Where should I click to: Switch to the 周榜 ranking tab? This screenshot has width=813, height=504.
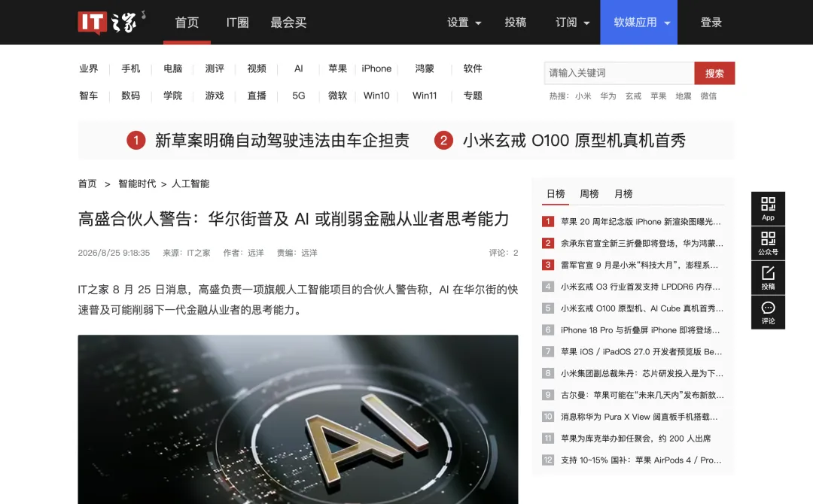tap(589, 194)
